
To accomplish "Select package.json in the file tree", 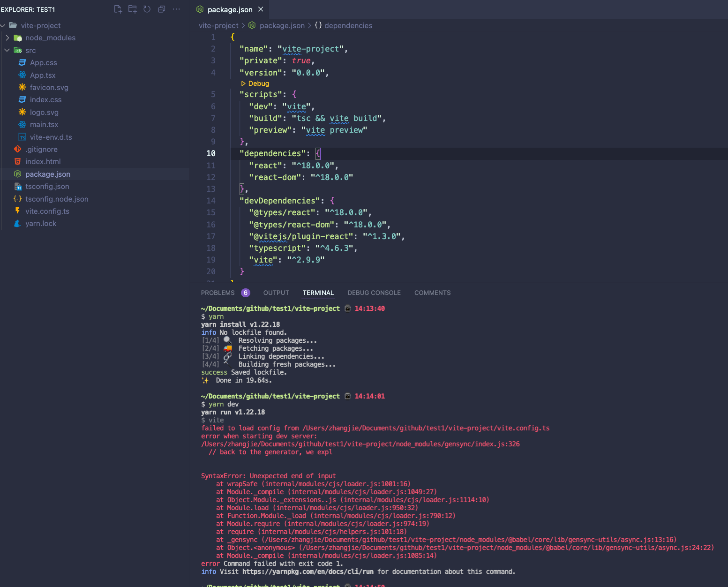I will pos(95,174).
